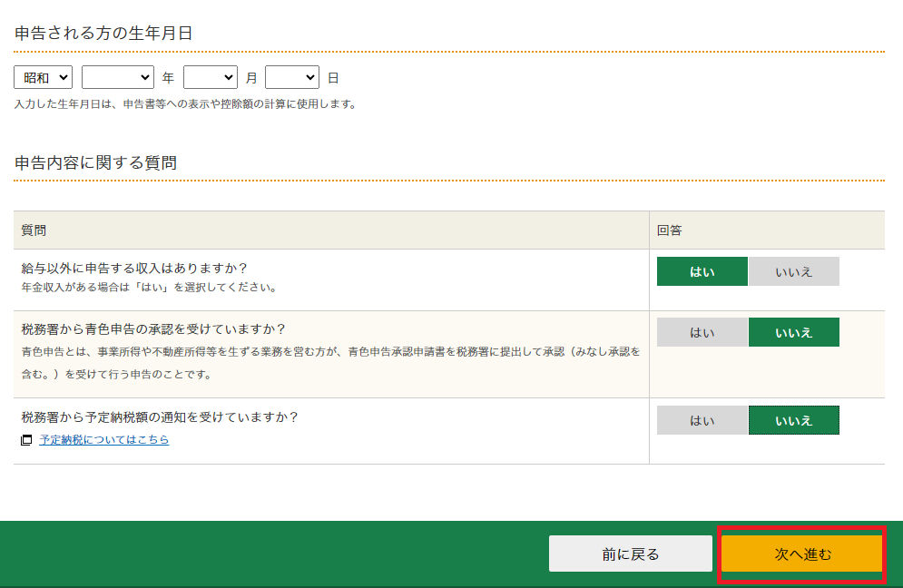Choose はい for 青色申告 approval question
Screen dimensions: 903x588
(x=702, y=332)
